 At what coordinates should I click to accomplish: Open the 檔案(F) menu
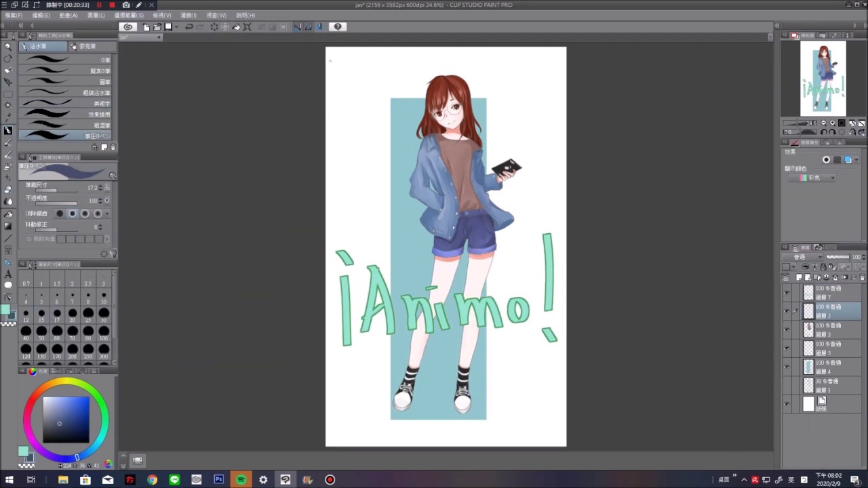click(x=14, y=15)
